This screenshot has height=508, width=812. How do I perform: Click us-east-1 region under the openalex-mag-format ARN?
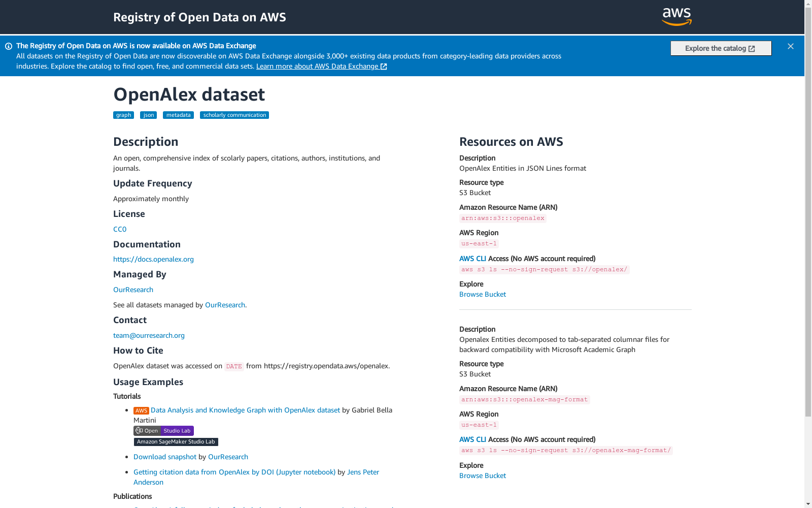coord(479,425)
